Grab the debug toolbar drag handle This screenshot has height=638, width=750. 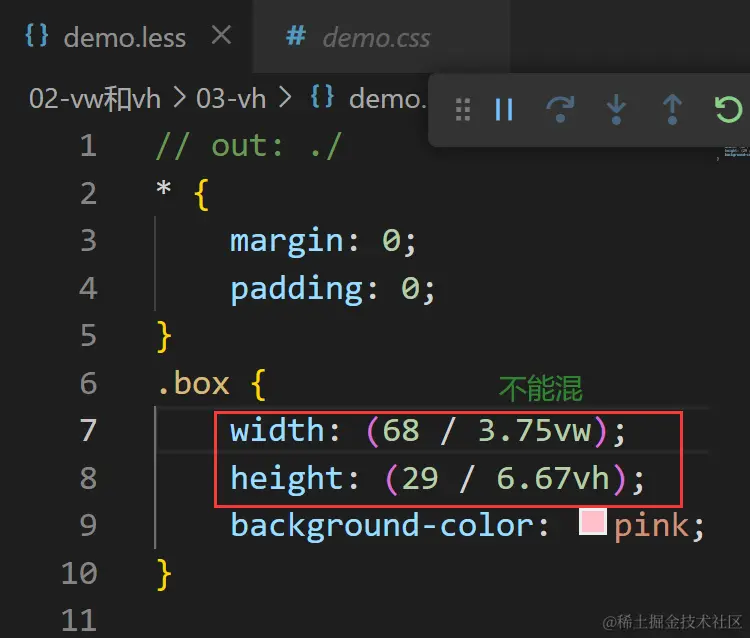click(463, 110)
